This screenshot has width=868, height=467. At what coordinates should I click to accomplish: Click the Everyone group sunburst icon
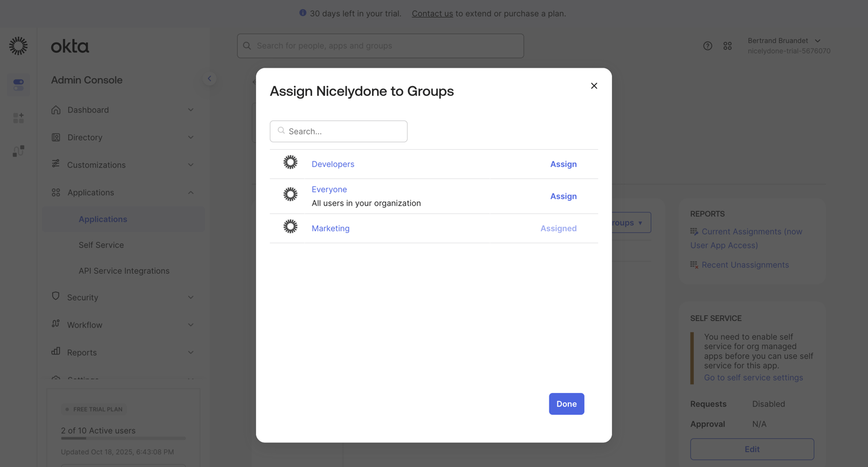(x=290, y=194)
